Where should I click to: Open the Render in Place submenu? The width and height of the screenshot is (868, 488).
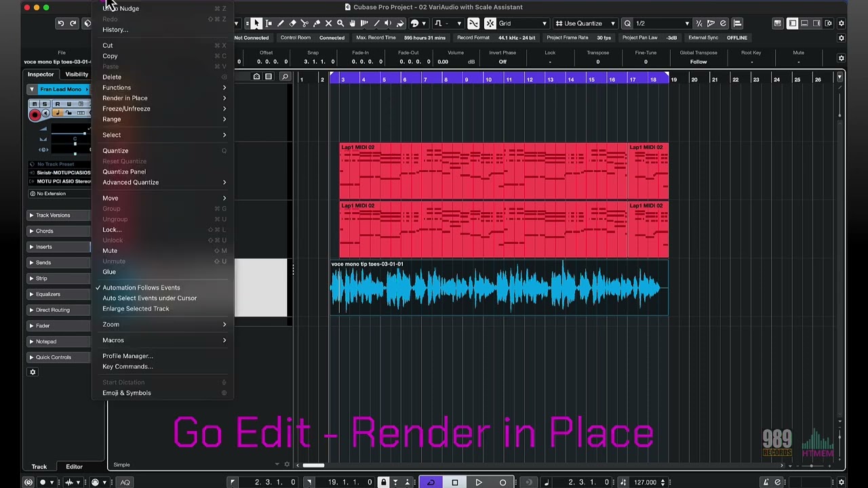(x=163, y=98)
